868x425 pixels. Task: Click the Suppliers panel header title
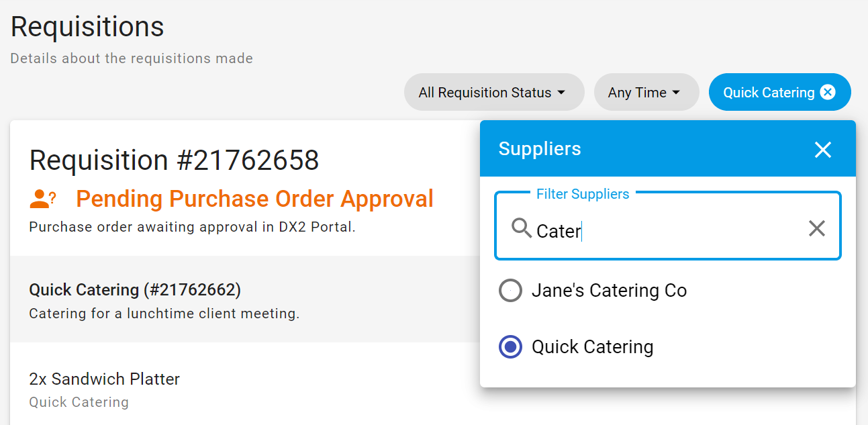[x=540, y=148]
